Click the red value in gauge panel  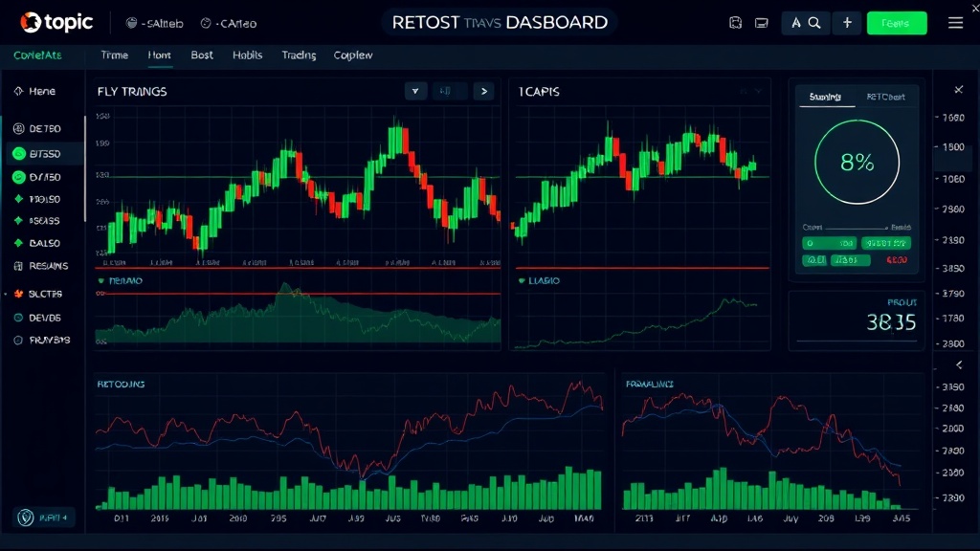pos(896,260)
